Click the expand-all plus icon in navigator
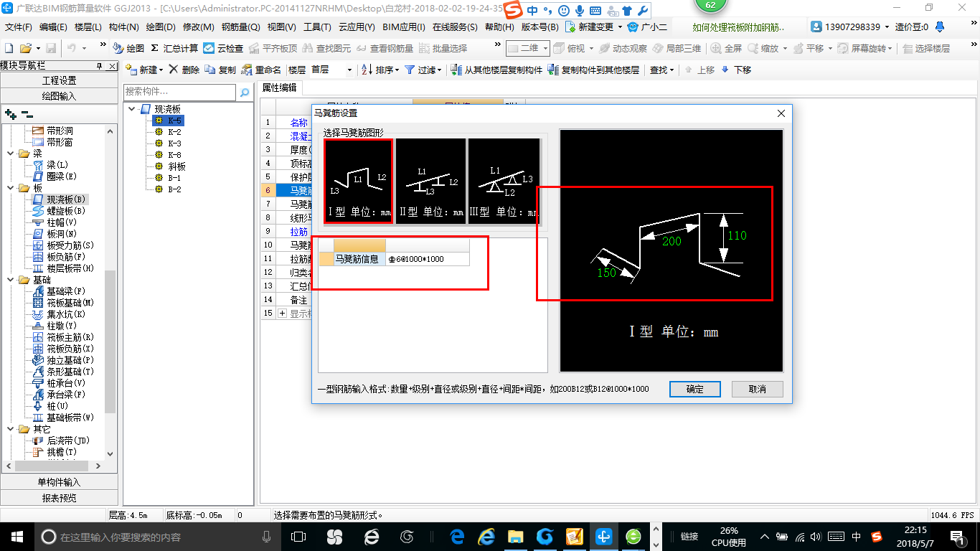 10,114
